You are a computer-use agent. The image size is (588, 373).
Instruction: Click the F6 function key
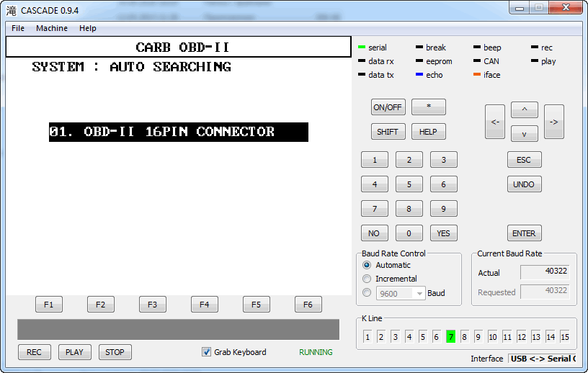point(308,305)
